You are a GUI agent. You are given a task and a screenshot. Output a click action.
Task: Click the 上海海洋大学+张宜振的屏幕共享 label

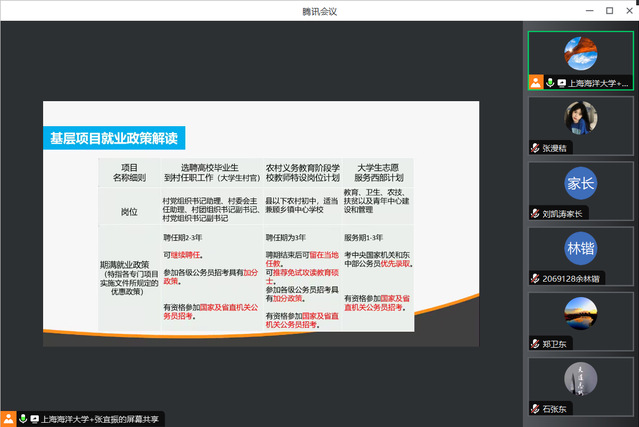point(100,418)
